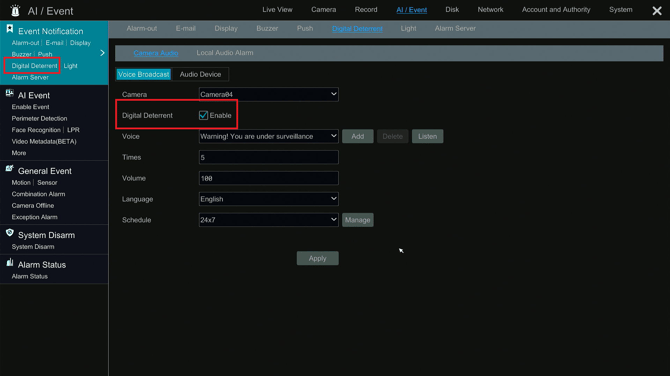
Task: Open Face Recognition in the sidebar
Action: click(x=36, y=130)
